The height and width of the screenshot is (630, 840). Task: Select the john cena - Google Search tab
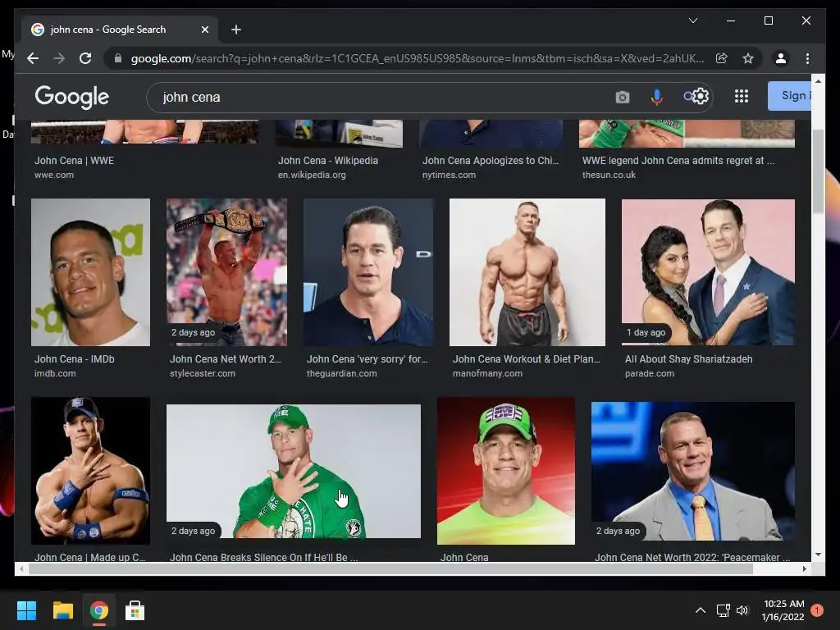[120, 30]
